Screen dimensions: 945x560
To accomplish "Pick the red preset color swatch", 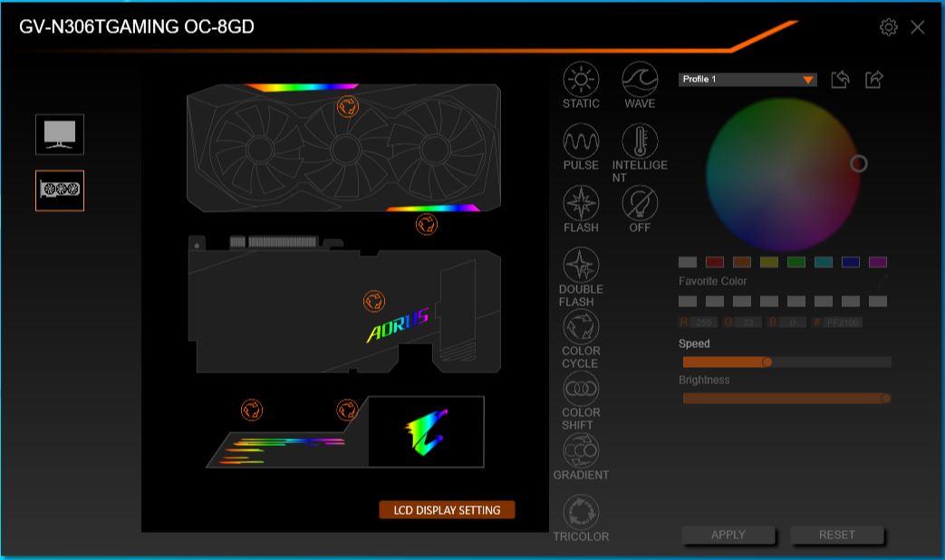I will pos(715,262).
